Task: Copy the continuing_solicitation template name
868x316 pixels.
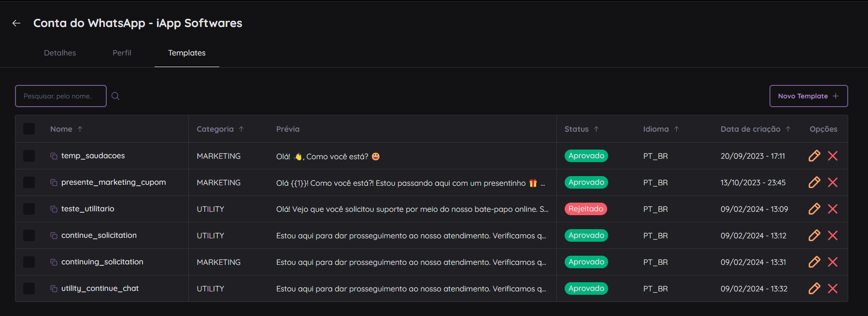Action: pyautogui.click(x=54, y=262)
